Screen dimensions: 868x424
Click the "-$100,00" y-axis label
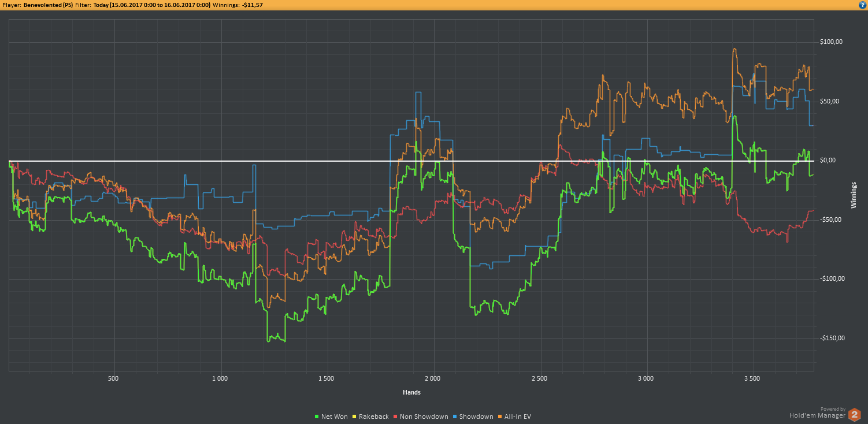pos(833,279)
